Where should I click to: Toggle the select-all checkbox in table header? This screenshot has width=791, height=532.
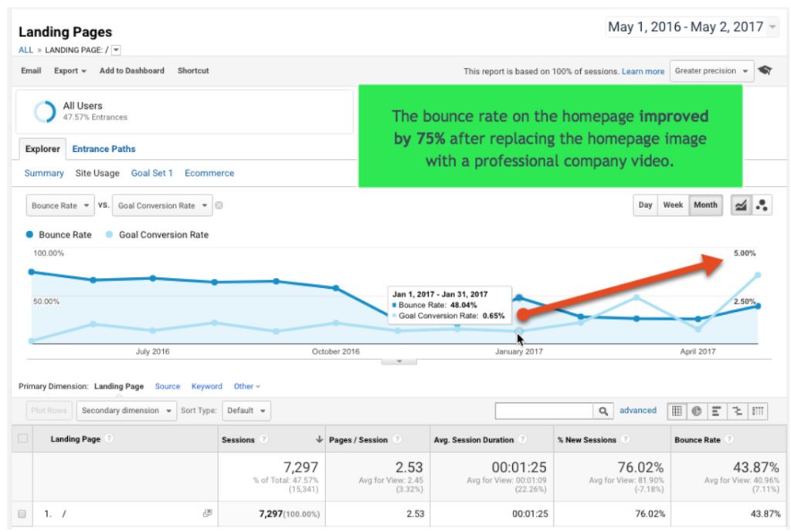coord(24,439)
